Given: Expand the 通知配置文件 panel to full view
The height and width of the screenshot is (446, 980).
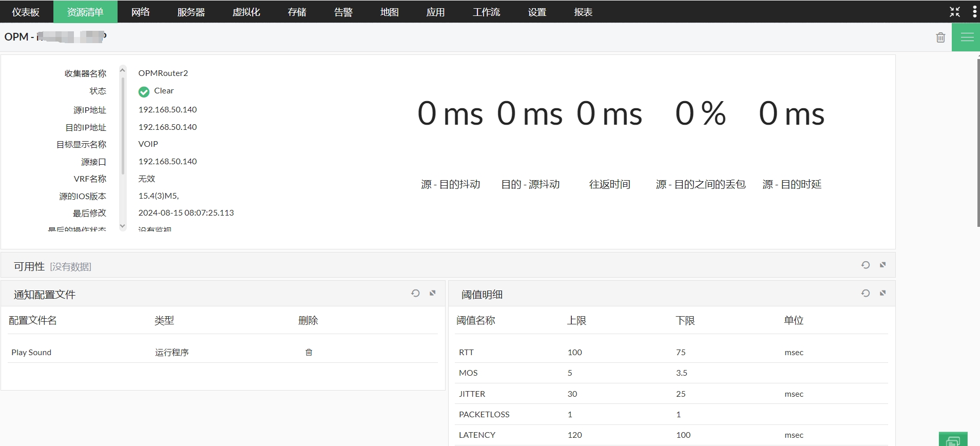Looking at the screenshot, I should [433, 293].
